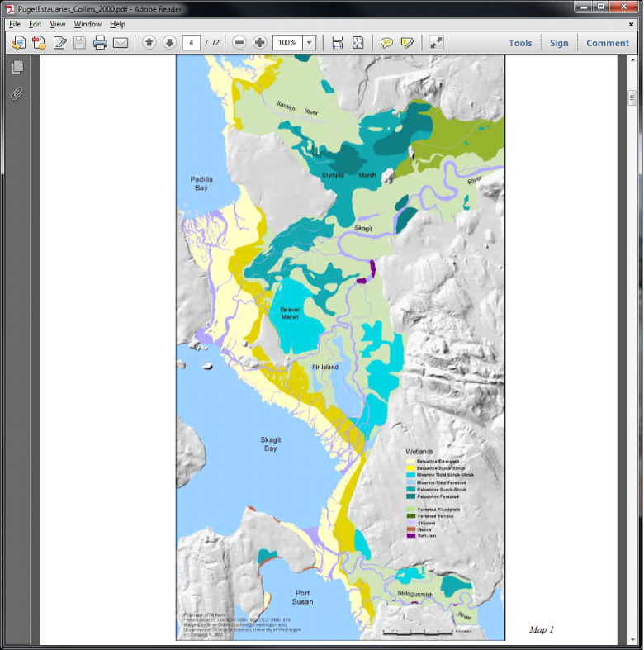The width and height of the screenshot is (644, 650).
Task: Click the Print file icon
Action: 100,43
